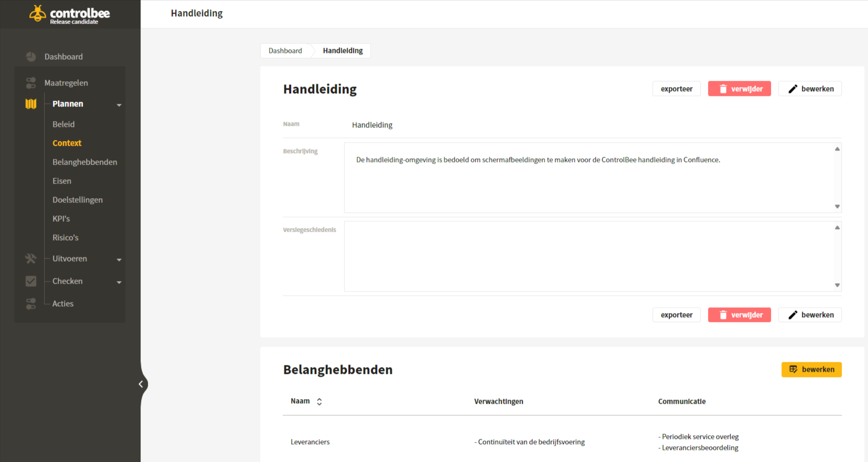This screenshot has height=462, width=868.
Task: Click the Maatregelen sidebar icon
Action: [x=31, y=83]
